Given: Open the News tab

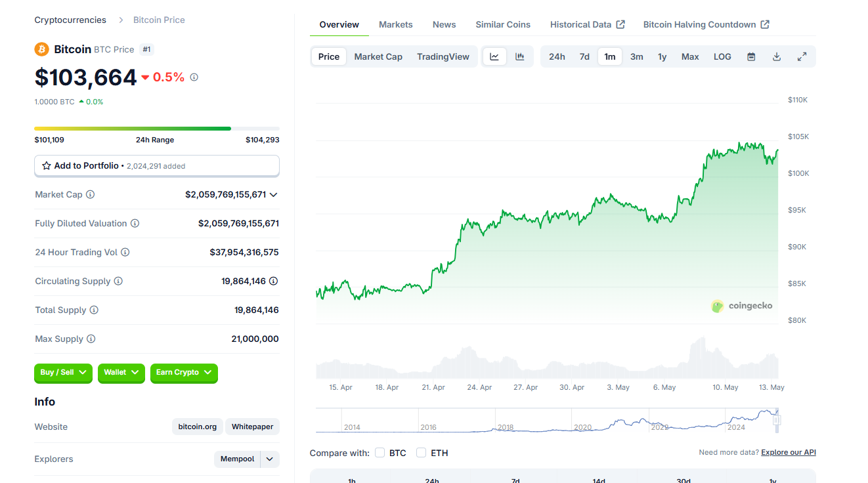Looking at the screenshot, I should pyautogui.click(x=444, y=24).
